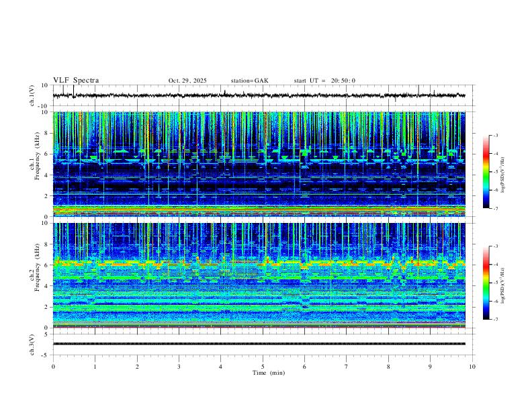Click the "-4" tick on ch.1 colorbar
The height and width of the screenshot is (411, 532).
496,154
